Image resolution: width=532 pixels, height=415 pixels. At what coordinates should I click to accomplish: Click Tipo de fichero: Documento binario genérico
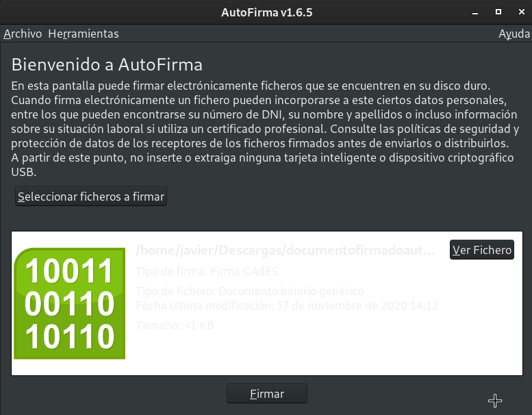pyautogui.click(x=250, y=291)
